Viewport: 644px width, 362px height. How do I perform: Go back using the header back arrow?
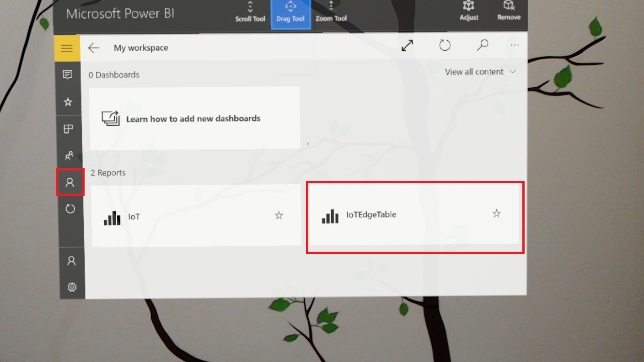(x=94, y=48)
